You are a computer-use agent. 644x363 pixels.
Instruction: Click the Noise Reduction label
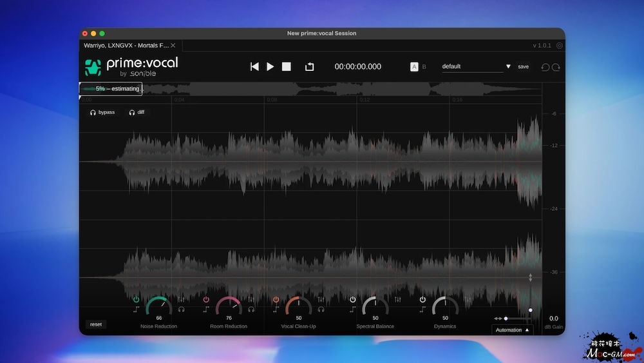(x=158, y=326)
